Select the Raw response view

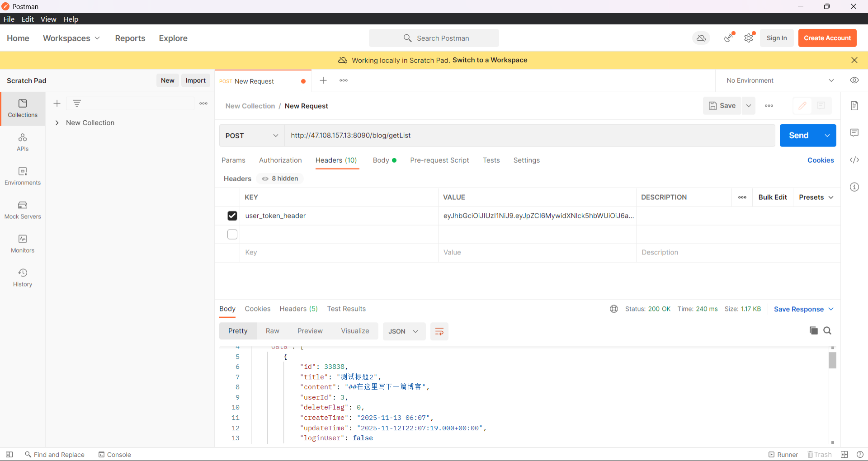click(273, 331)
